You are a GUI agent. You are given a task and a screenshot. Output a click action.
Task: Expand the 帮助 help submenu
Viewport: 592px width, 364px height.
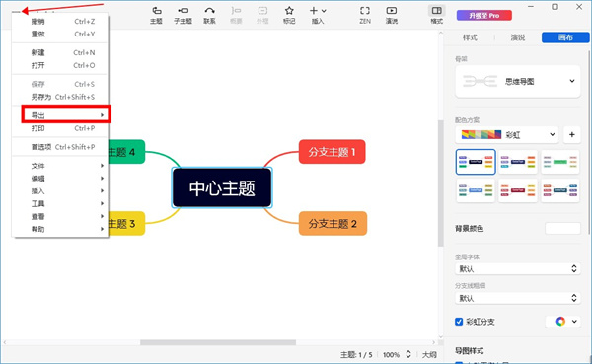(60, 229)
